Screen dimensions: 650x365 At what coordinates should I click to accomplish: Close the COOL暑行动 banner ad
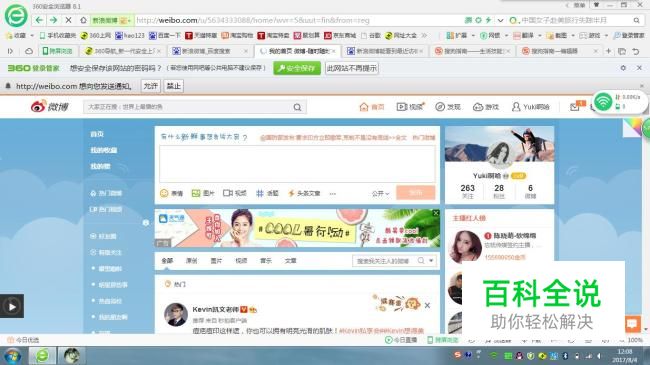(436, 213)
